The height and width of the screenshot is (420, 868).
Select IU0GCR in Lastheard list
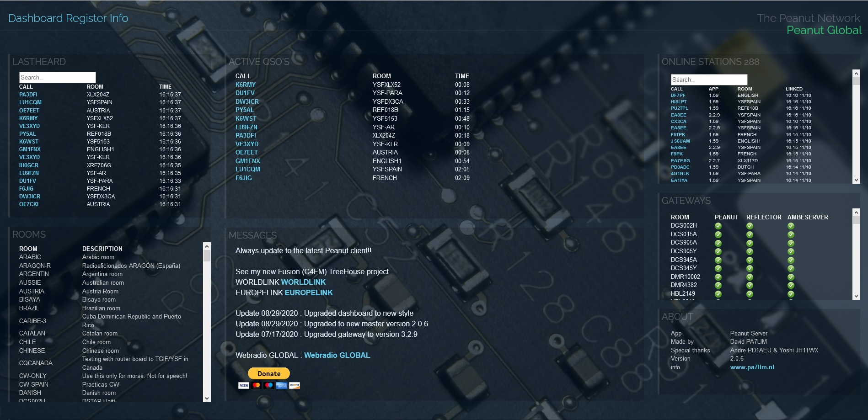click(x=29, y=165)
